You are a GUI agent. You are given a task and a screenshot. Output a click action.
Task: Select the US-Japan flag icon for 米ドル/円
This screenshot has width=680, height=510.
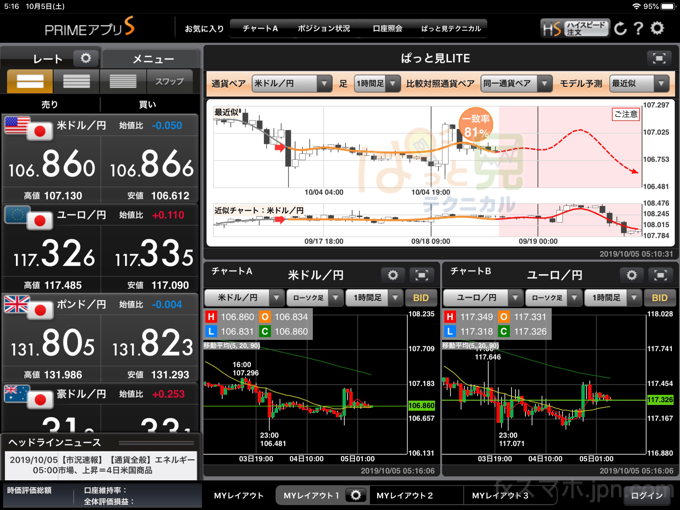29,129
